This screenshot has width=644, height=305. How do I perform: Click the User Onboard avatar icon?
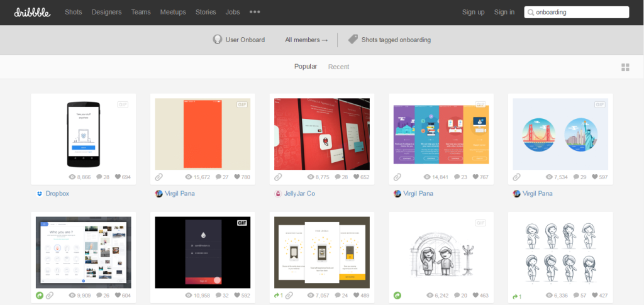pos(217,40)
